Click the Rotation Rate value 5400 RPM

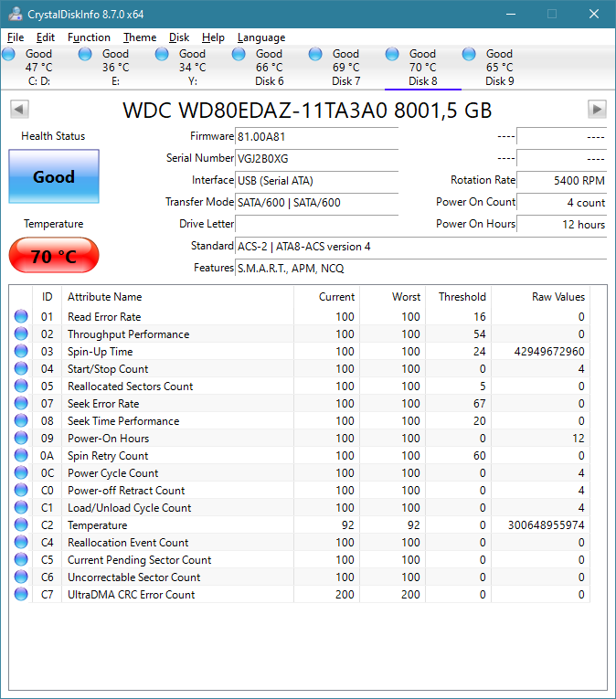pyautogui.click(x=561, y=180)
